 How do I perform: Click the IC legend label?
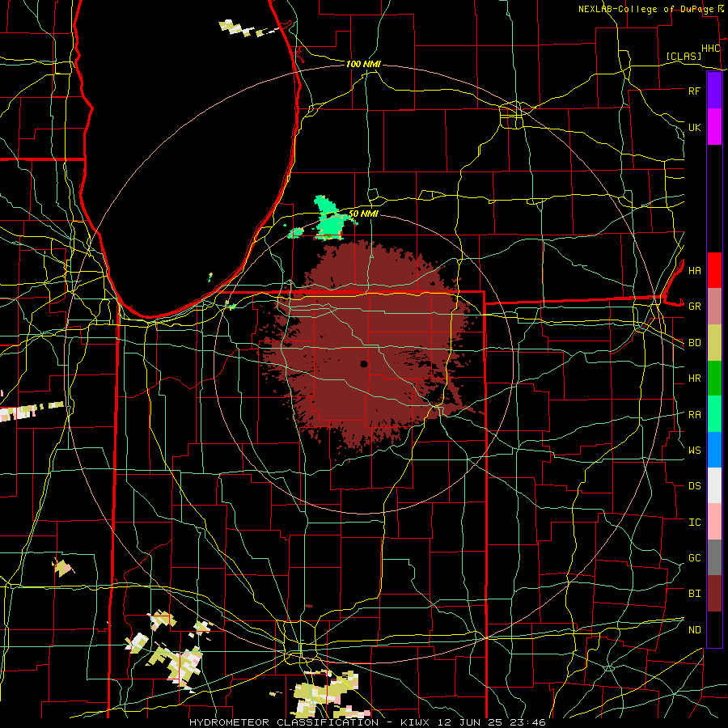(x=694, y=523)
